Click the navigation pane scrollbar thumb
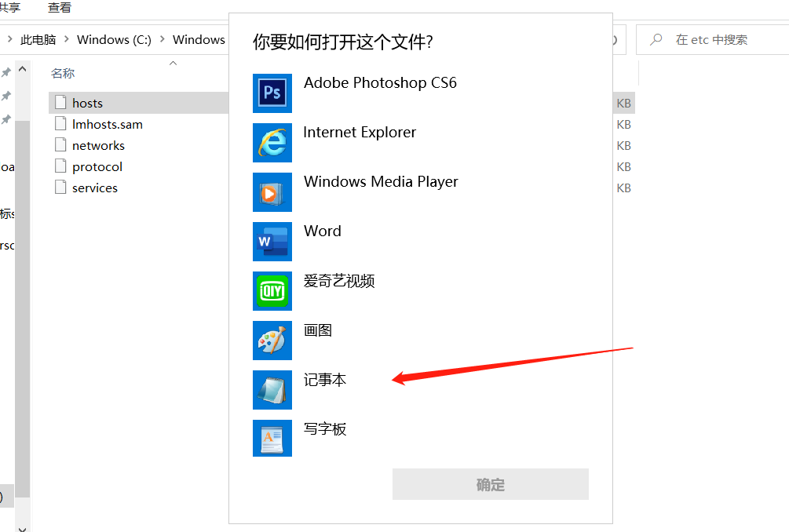The width and height of the screenshot is (789, 532). (x=22, y=308)
